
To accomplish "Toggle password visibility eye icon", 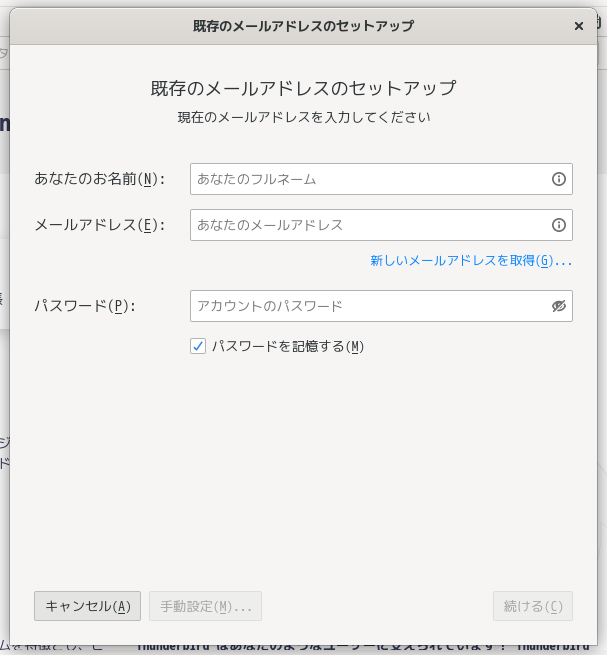I will 559,306.
